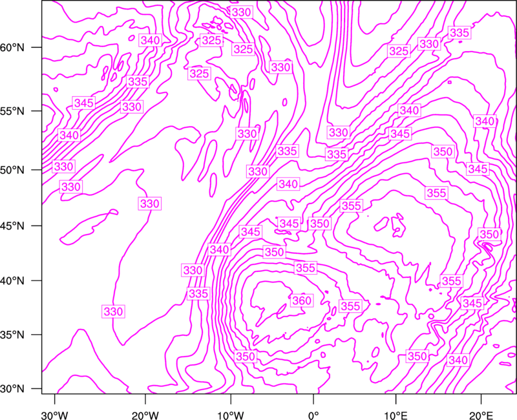The width and height of the screenshot is (517, 420).
Task: Click the 10°E longitude axis label
Action: point(396,415)
